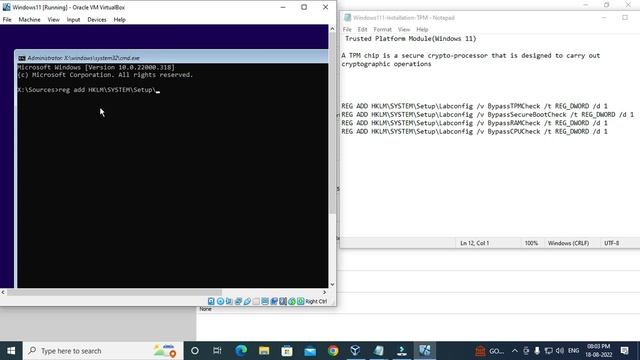Open the View menu in Notepad
The height and width of the screenshot is (360, 640).
[404, 29]
